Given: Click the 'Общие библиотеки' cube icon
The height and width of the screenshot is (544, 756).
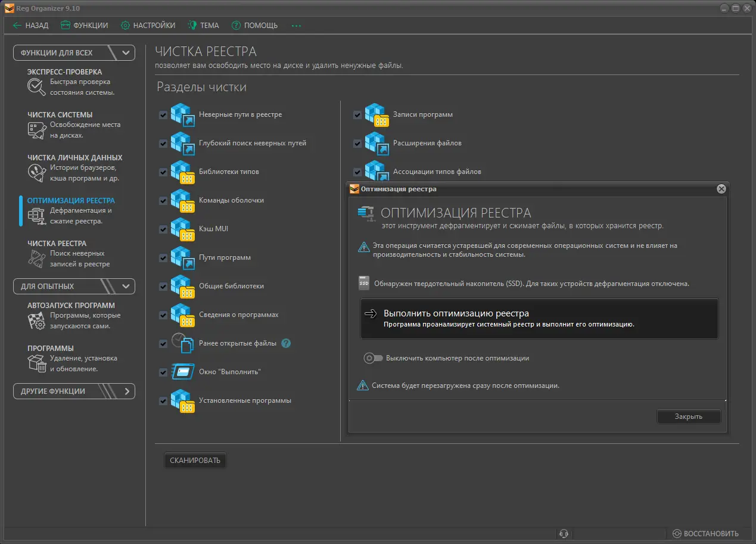Looking at the screenshot, I should pos(183,287).
